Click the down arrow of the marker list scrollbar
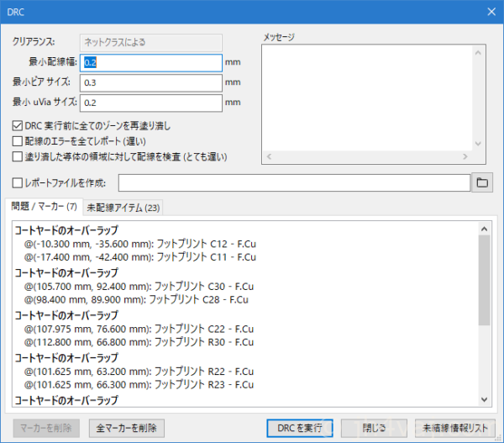Image resolution: width=504 pixels, height=443 pixels. (x=484, y=399)
